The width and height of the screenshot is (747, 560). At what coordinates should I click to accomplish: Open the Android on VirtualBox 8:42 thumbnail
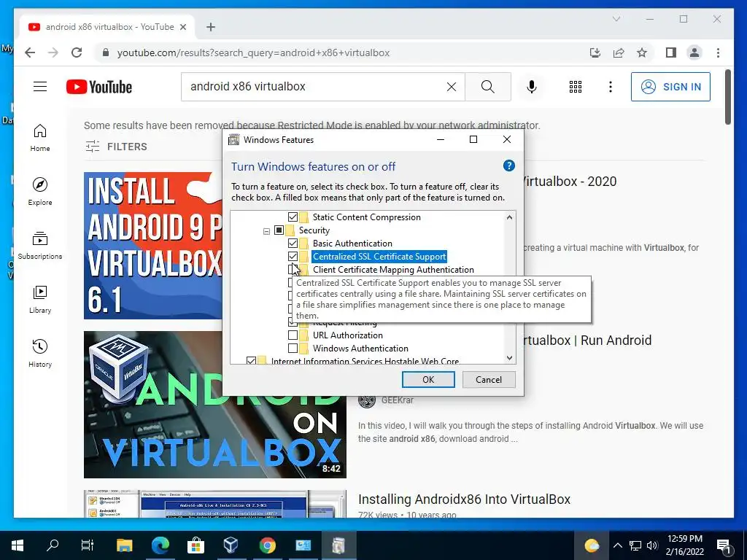click(215, 405)
